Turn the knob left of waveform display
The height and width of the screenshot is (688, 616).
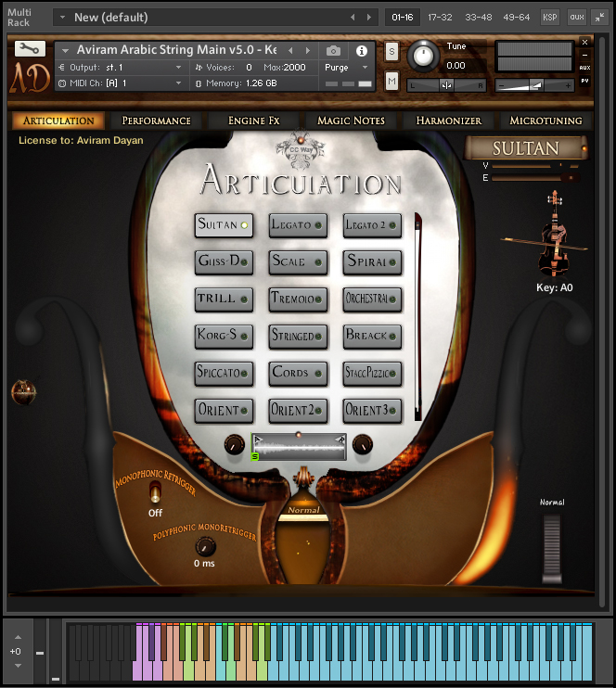[x=234, y=444]
